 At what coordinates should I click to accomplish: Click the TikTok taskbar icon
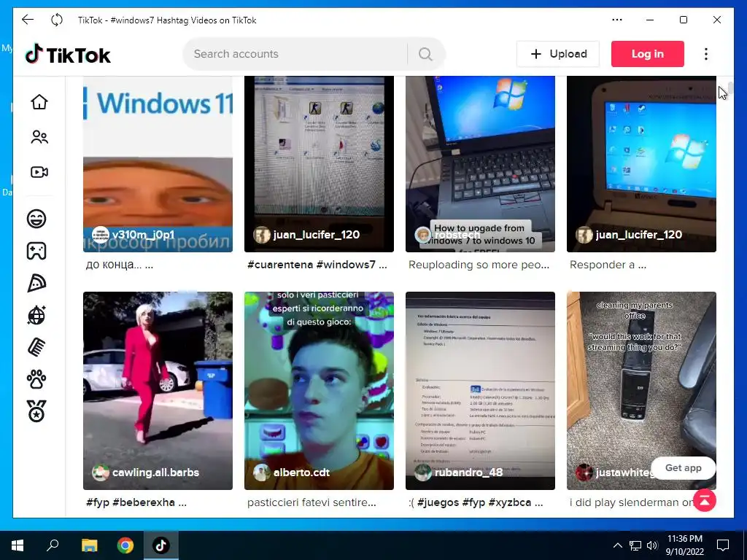pos(161,545)
